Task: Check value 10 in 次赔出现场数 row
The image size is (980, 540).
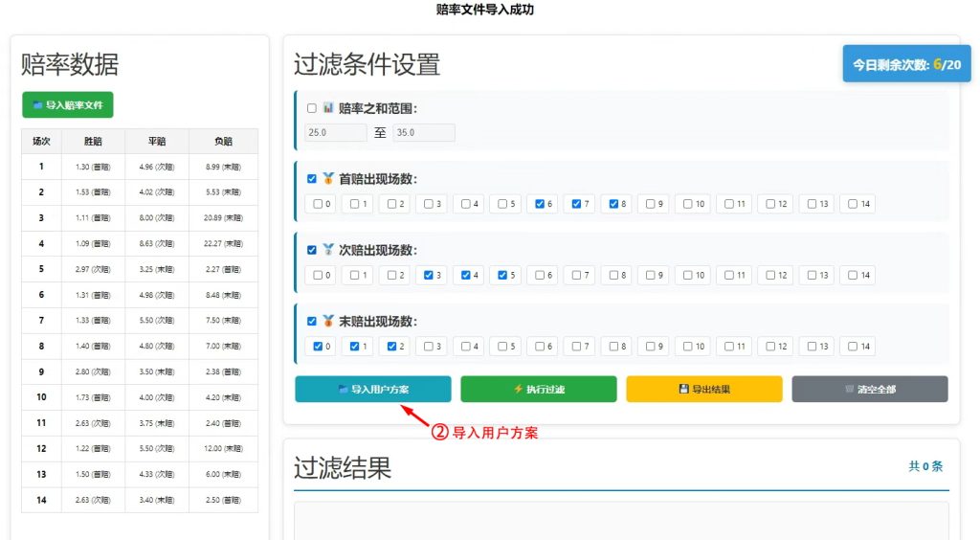Action: (x=689, y=276)
